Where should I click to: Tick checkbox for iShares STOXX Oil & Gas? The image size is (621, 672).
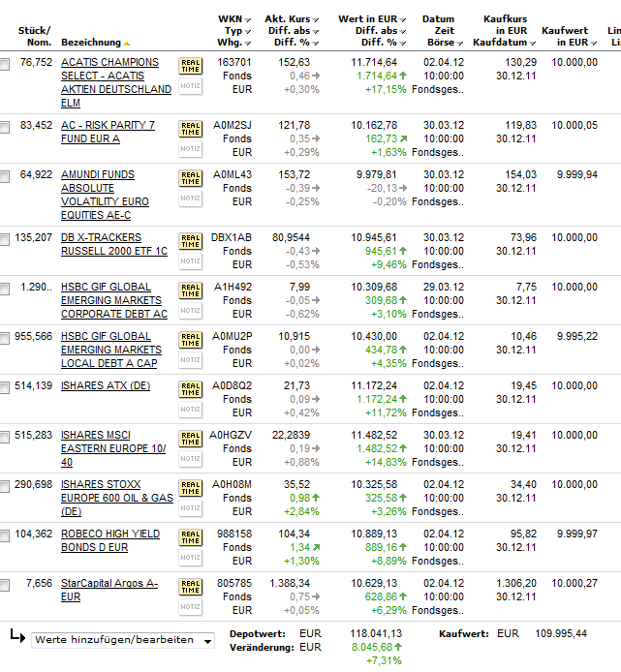(x=4, y=486)
